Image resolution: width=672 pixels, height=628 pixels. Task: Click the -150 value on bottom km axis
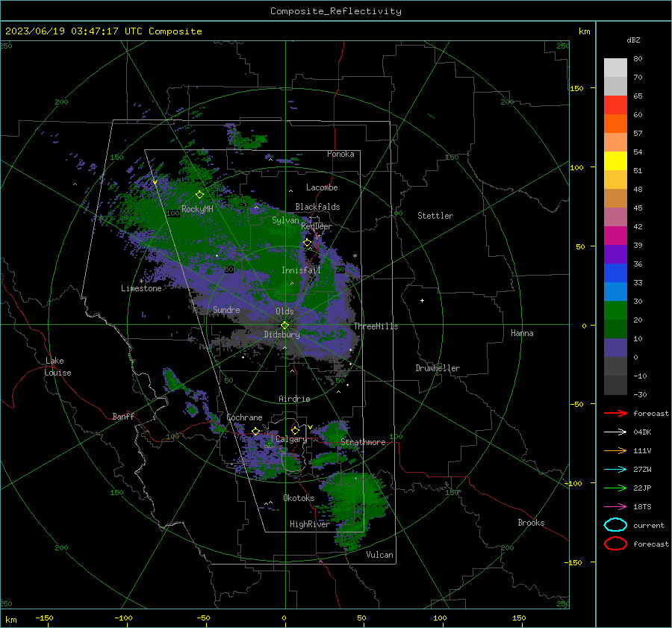[44, 618]
